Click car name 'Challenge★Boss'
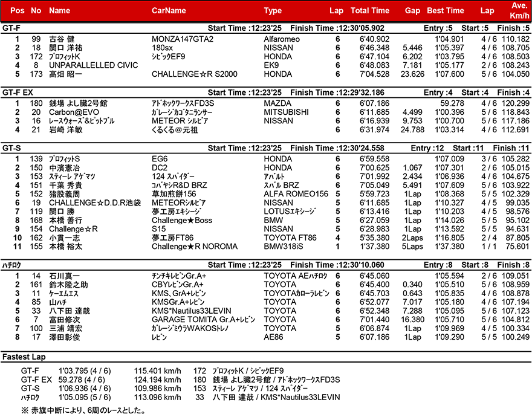The height and width of the screenshot is (414, 532). (x=182, y=221)
